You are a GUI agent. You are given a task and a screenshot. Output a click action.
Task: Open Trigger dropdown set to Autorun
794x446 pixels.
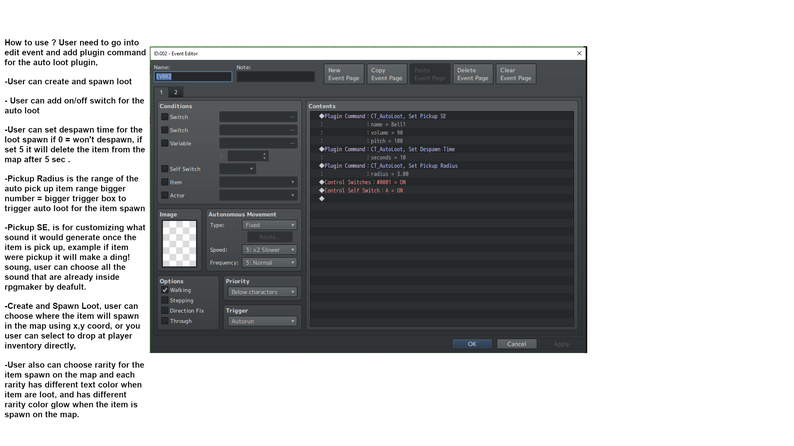pos(262,321)
